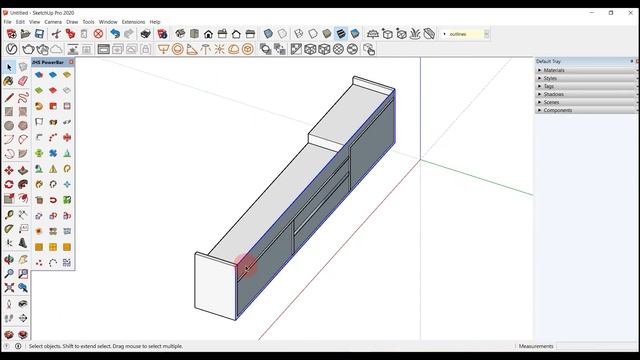Pick the pink Eraser tool

click(23, 81)
